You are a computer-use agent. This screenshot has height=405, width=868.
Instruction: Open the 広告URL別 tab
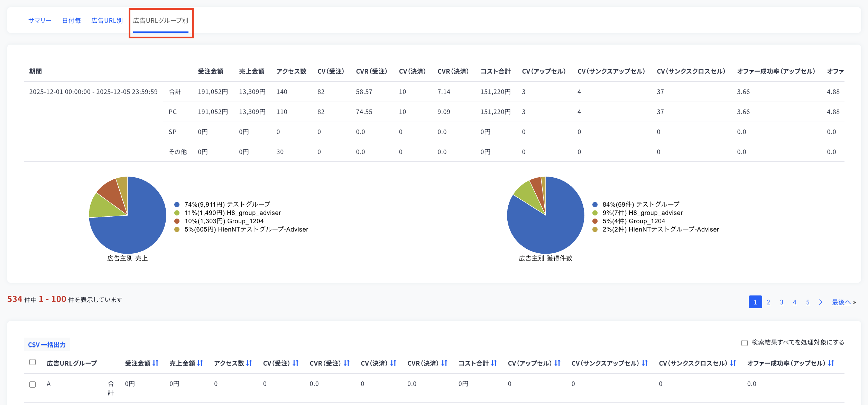click(107, 21)
